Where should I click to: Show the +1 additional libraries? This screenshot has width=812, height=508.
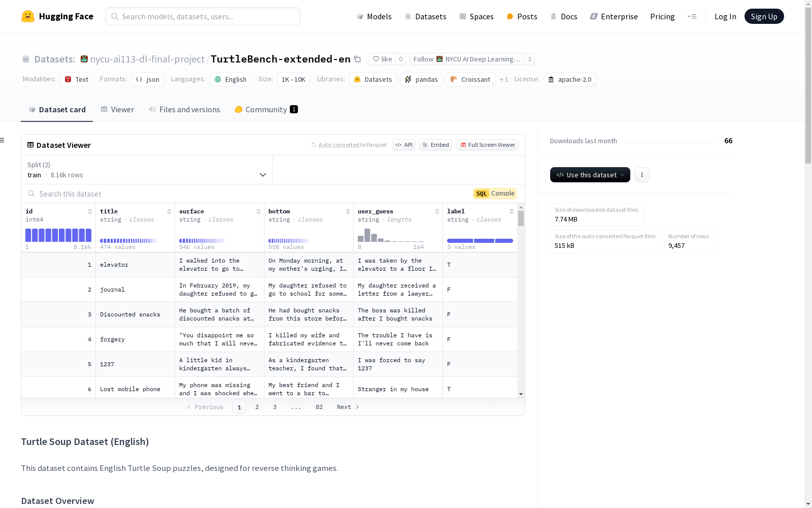pos(504,79)
